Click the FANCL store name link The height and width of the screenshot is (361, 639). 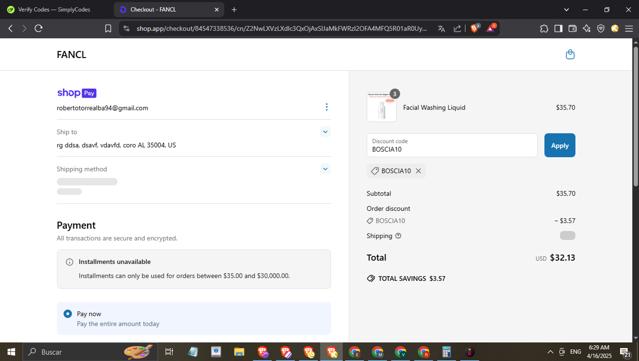[71, 55]
